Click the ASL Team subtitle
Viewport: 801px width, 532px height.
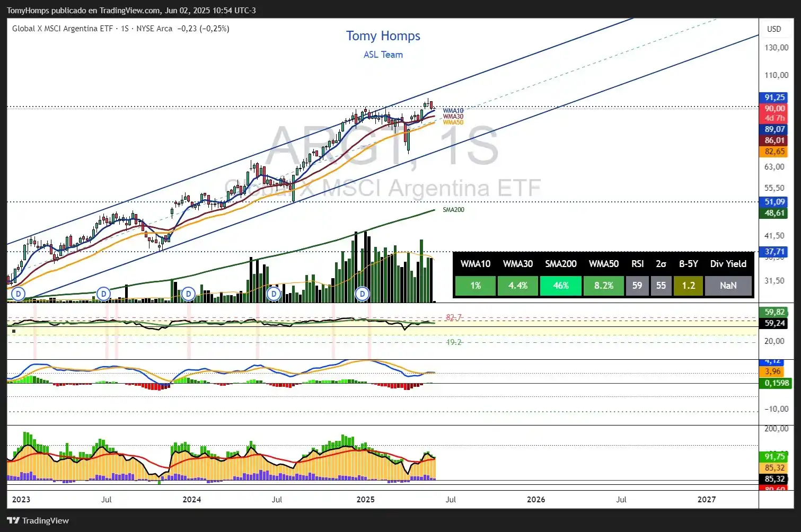[x=383, y=55]
